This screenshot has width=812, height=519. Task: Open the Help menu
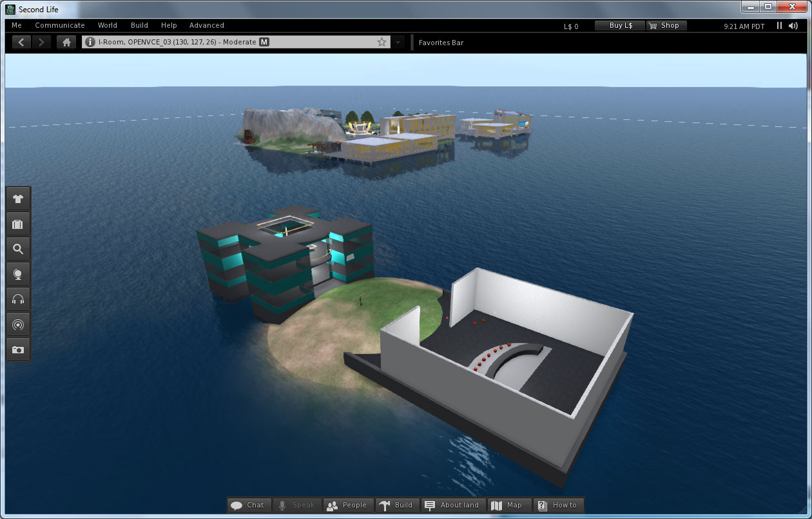[x=169, y=25]
